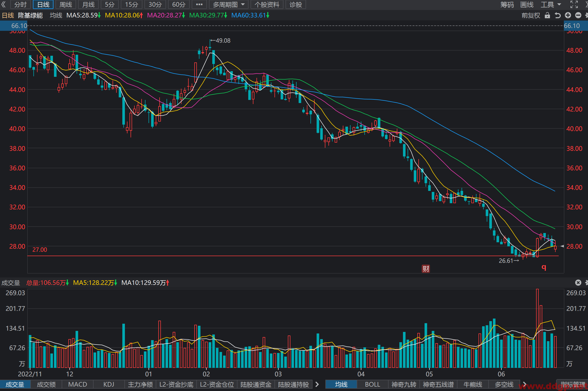Click the 日线 label beside stock name
This screenshot has height=391, width=588.
(x=8, y=15)
